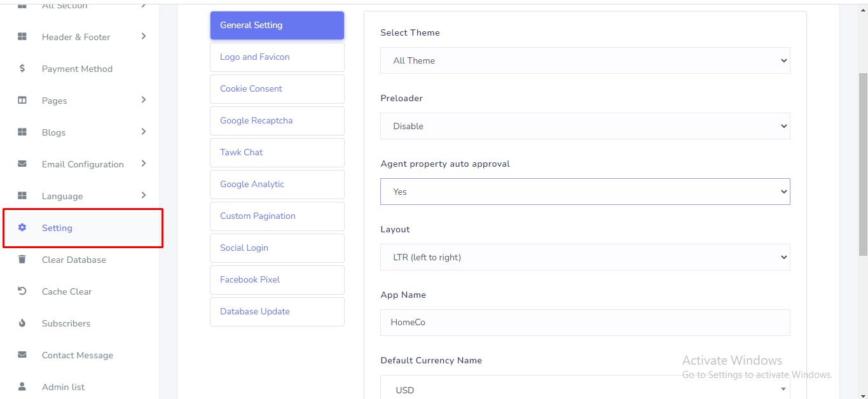Screen dimensions: 868x399
Task: Click the Cache Clear refresh icon
Action: 22,291
